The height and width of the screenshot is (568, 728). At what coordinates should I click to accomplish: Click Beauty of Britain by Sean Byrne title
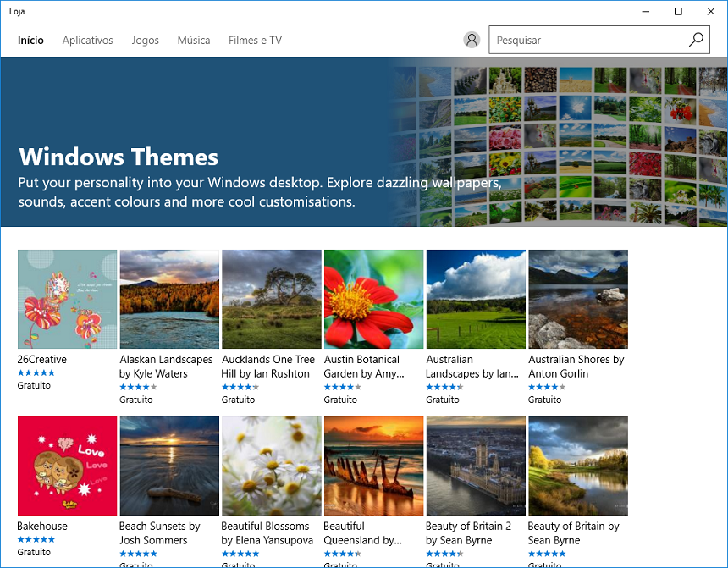pyautogui.click(x=573, y=533)
